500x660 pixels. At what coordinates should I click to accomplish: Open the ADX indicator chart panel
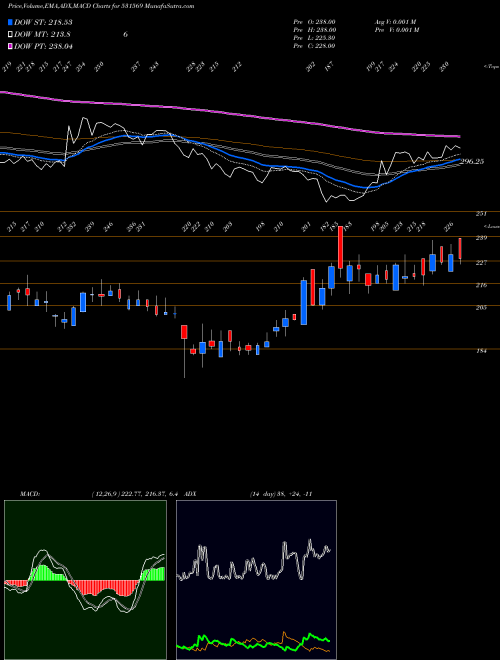[x=256, y=580]
